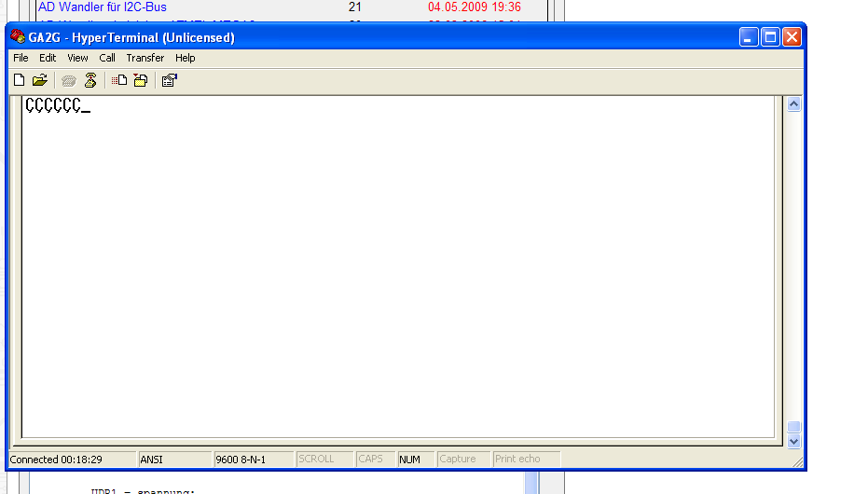Viewport: 868px width, 494px height.
Task: Click the Send file toolbar icon
Action: (119, 80)
